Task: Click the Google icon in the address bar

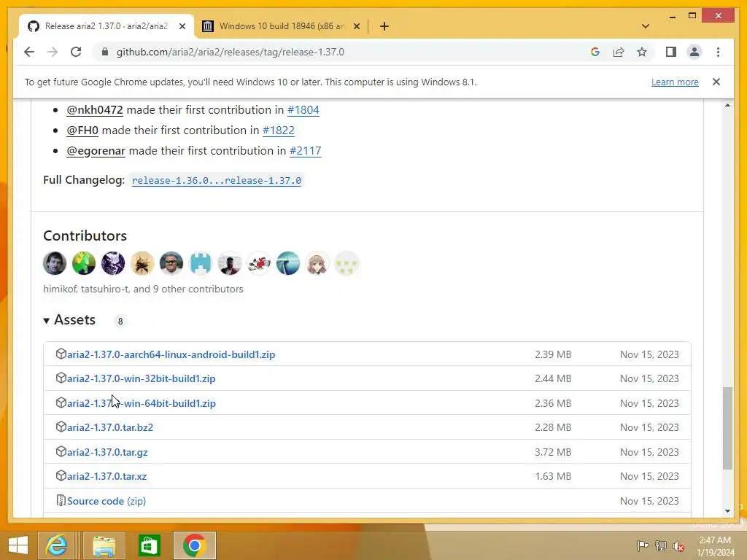Action: 595,52
